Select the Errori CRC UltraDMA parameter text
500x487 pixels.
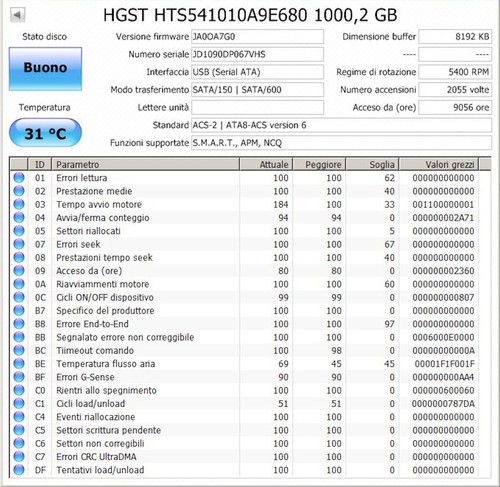[96, 457]
